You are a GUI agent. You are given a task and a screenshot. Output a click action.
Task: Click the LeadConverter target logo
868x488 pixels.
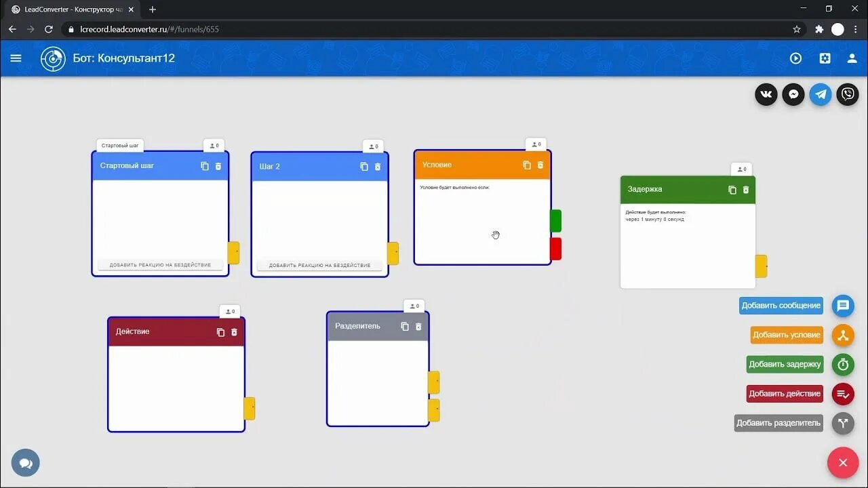click(x=53, y=58)
